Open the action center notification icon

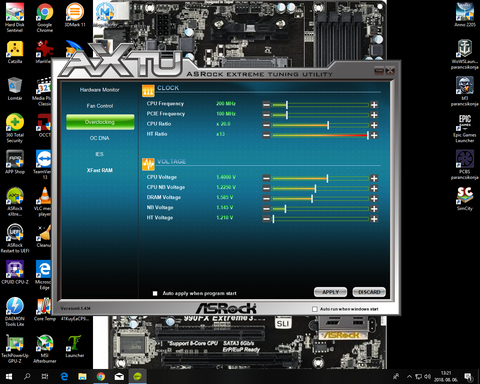(x=468, y=377)
